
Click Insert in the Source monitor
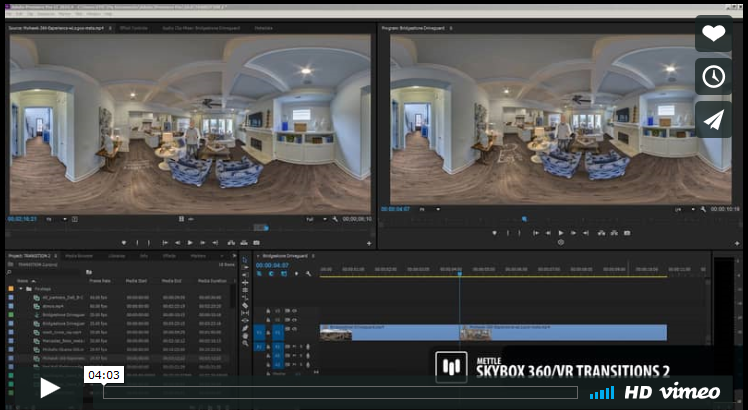[231, 243]
